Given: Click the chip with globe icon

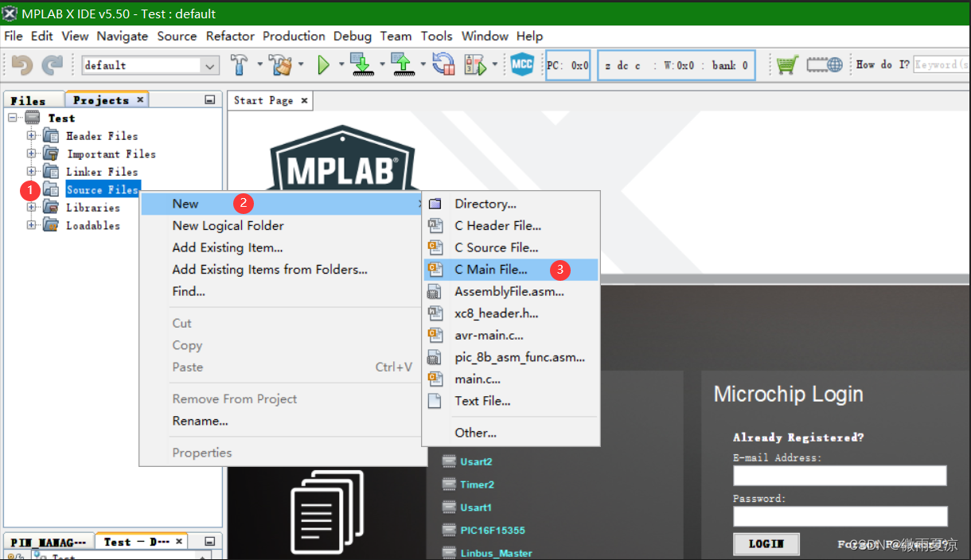Looking at the screenshot, I should click(x=825, y=65).
